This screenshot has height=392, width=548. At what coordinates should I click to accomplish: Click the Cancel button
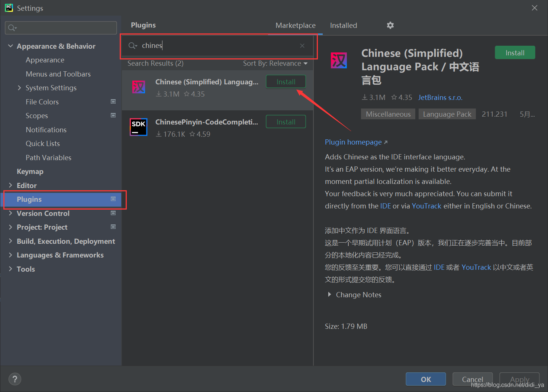pyautogui.click(x=473, y=379)
